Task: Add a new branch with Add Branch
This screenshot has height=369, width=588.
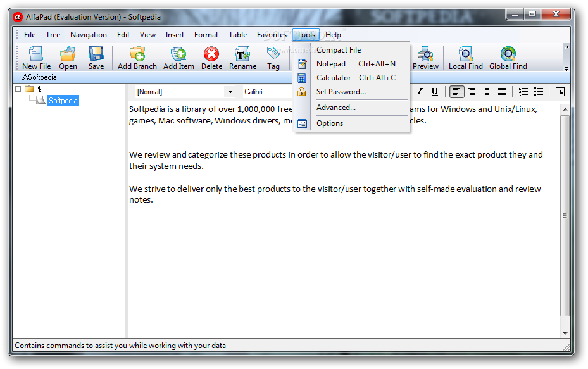Action: (x=137, y=58)
